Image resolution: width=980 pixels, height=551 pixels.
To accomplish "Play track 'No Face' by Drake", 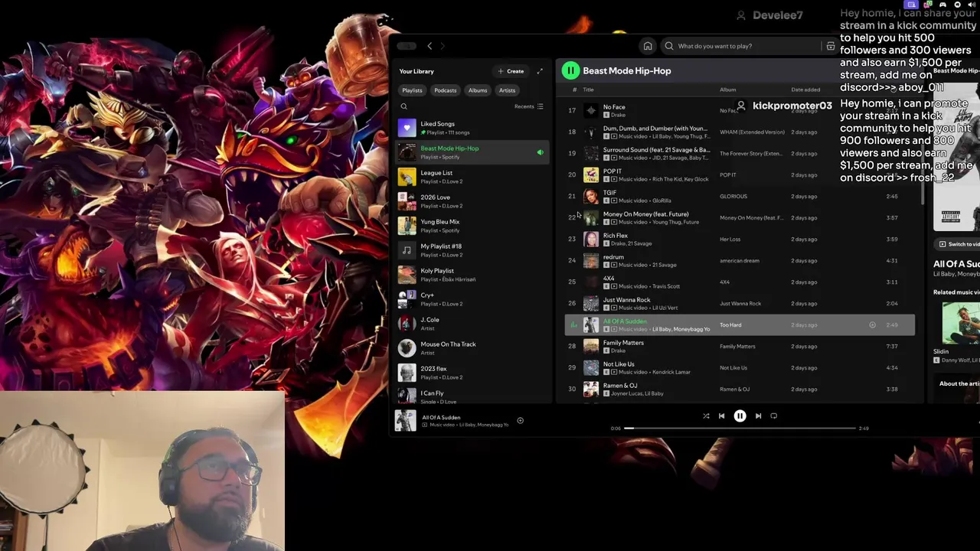I will (x=740, y=110).
